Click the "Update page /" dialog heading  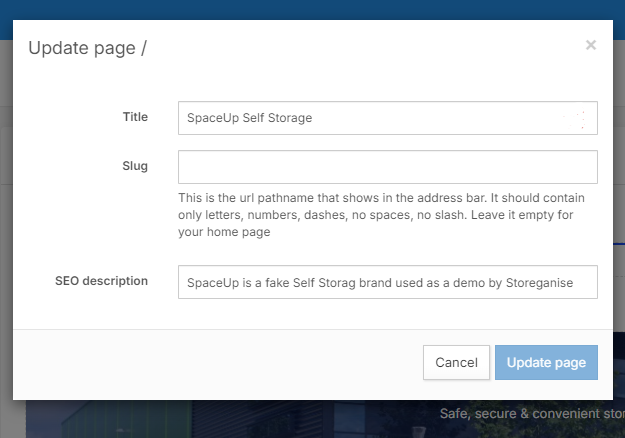click(x=88, y=47)
